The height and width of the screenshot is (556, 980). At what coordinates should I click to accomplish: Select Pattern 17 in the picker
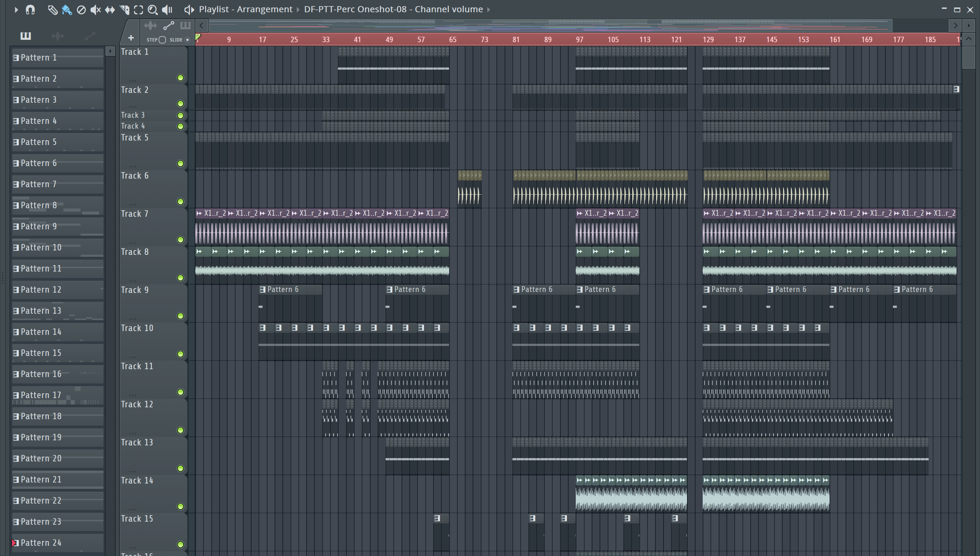tap(58, 395)
